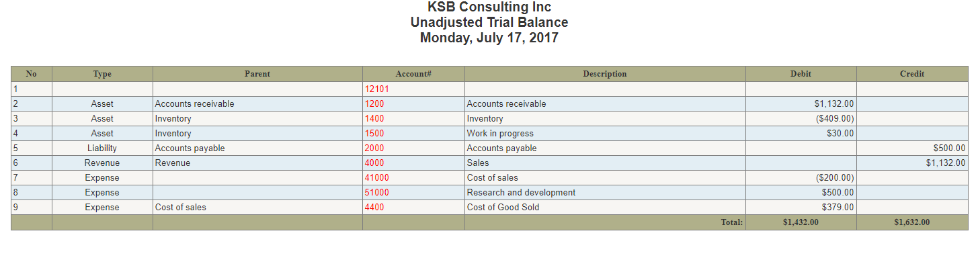Select the Research and development description cell
This screenshot has height=264, width=980.
tap(605, 193)
